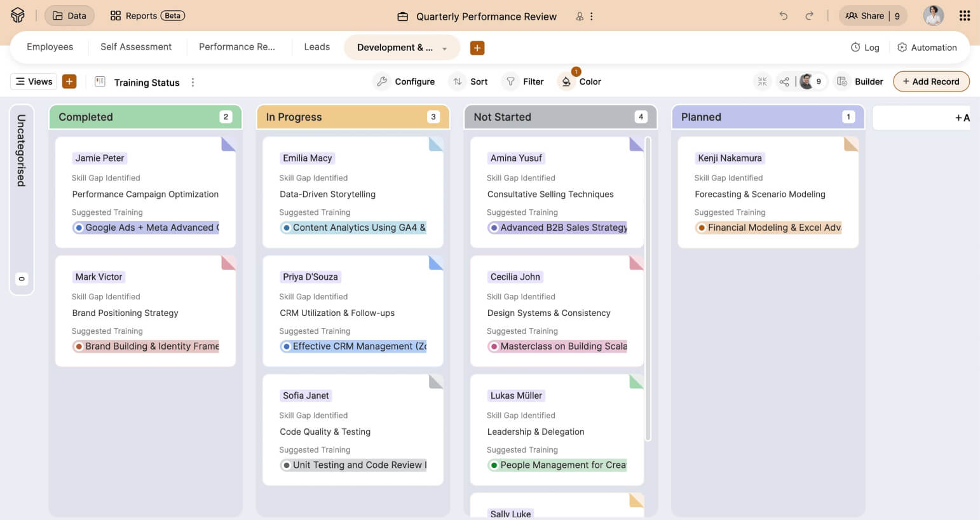
Task: Click the collapse cards icon
Action: [762, 81]
